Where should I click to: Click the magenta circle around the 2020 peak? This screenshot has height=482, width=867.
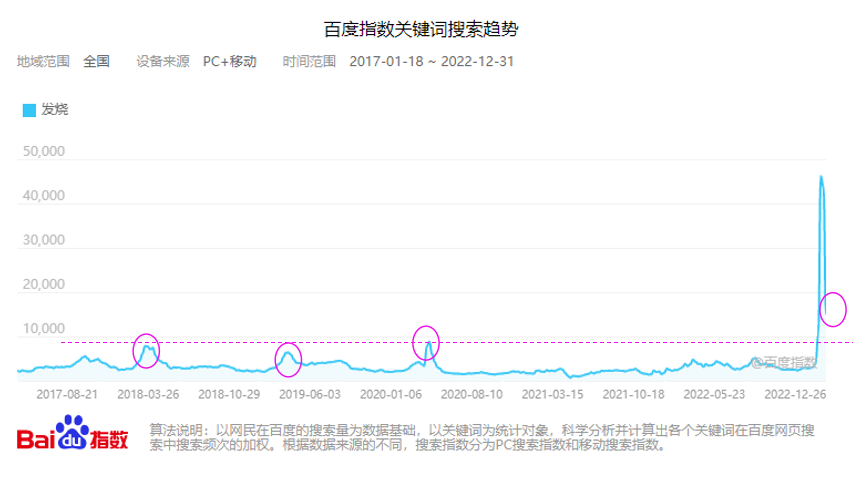[x=427, y=341]
